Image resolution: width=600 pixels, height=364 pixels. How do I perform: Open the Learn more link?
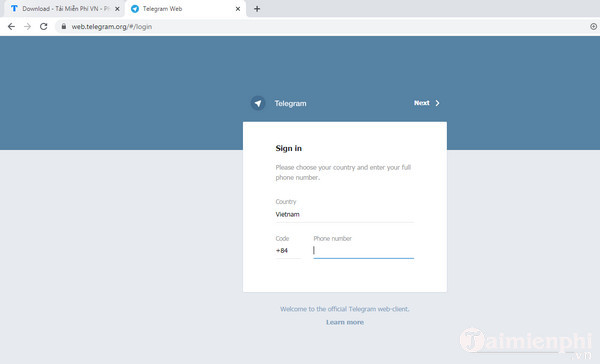click(345, 322)
